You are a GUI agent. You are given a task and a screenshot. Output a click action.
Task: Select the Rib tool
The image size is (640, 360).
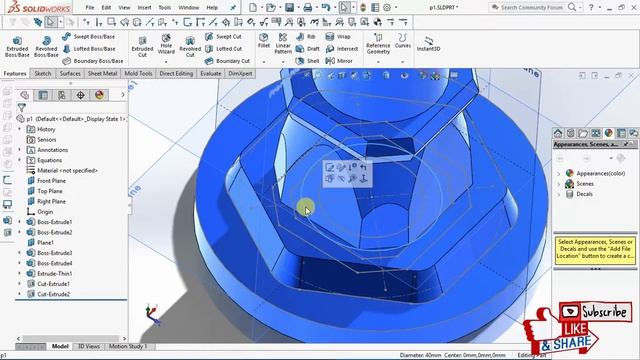(x=306, y=36)
